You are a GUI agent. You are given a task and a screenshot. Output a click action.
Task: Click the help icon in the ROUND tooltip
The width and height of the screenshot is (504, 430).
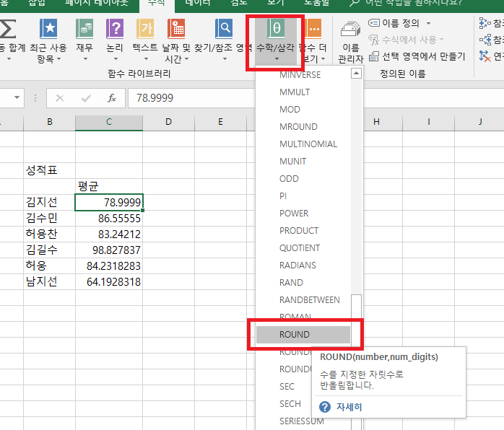point(325,407)
